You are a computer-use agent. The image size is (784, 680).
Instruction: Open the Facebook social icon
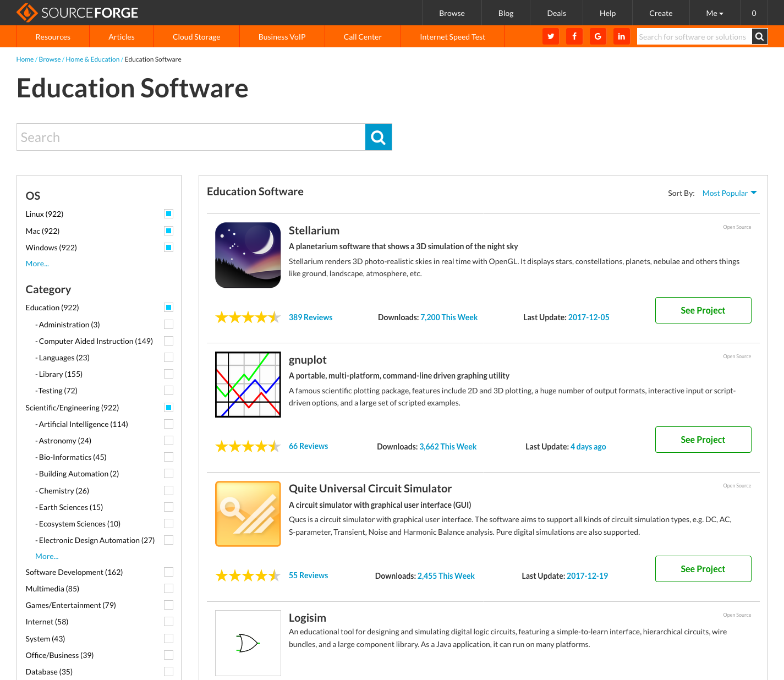tap(574, 36)
